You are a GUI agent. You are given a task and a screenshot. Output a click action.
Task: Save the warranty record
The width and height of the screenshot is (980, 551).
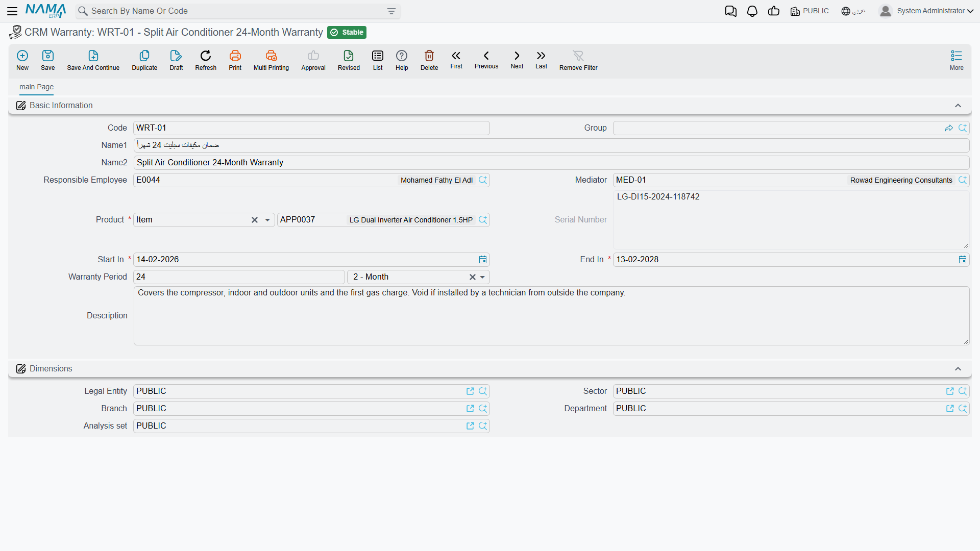(48, 60)
